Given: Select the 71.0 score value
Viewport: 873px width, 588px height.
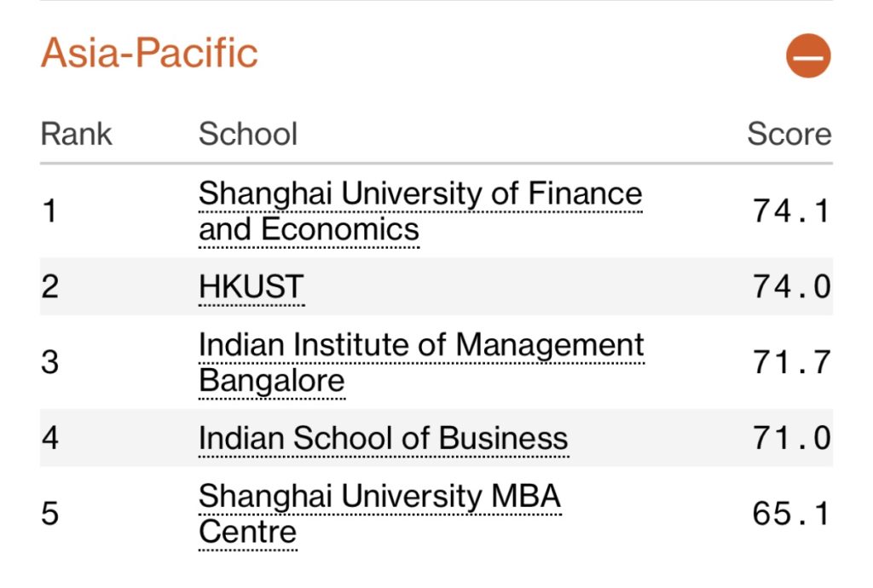Looking at the screenshot, I should point(790,438).
